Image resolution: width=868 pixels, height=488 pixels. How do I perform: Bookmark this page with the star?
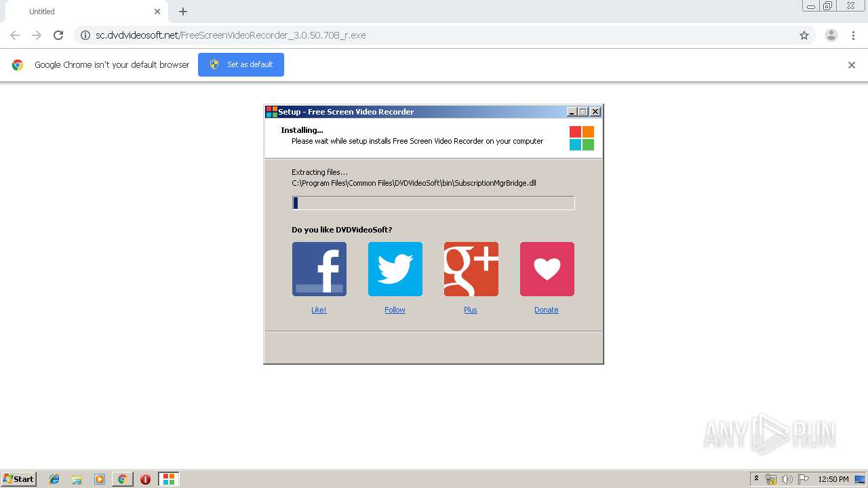pyautogui.click(x=804, y=35)
